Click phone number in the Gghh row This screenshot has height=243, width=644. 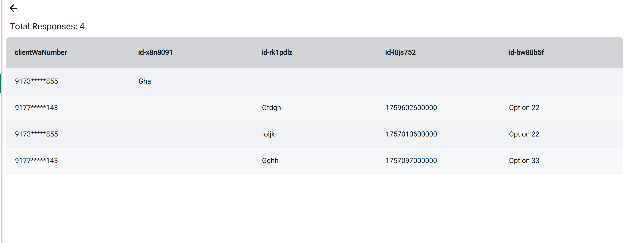(36, 161)
